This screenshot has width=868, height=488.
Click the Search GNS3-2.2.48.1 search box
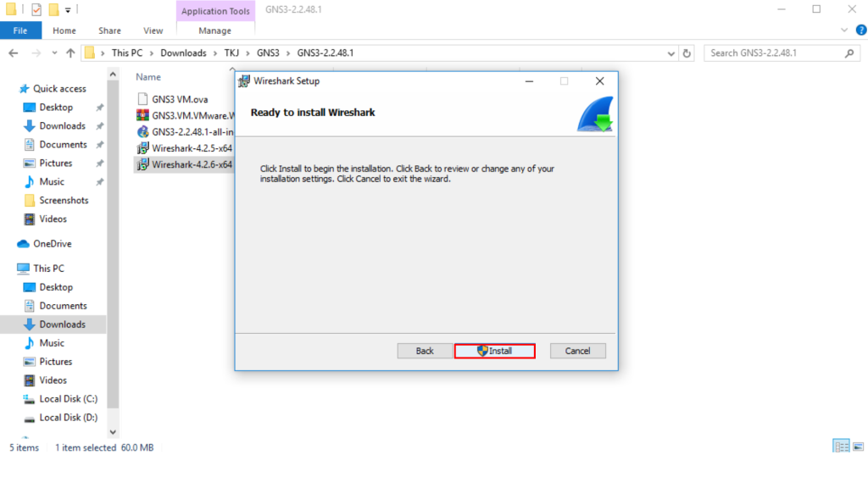(x=771, y=53)
